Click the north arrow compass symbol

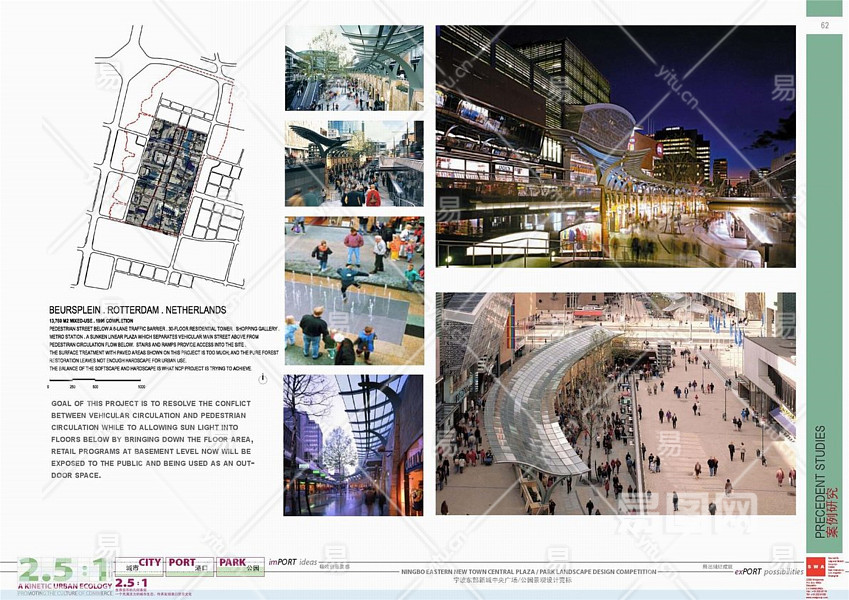point(263,379)
